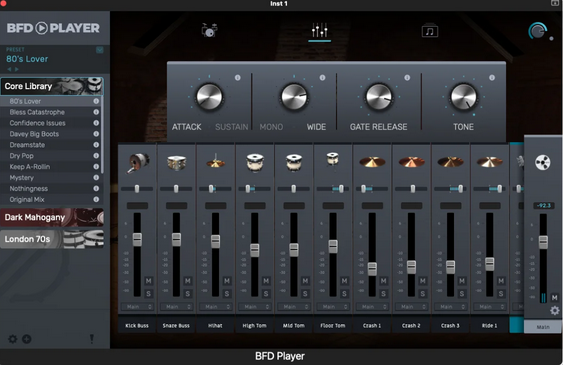This screenshot has width=563, height=365.
Task: Open the grooves music note tab
Action: click(430, 31)
